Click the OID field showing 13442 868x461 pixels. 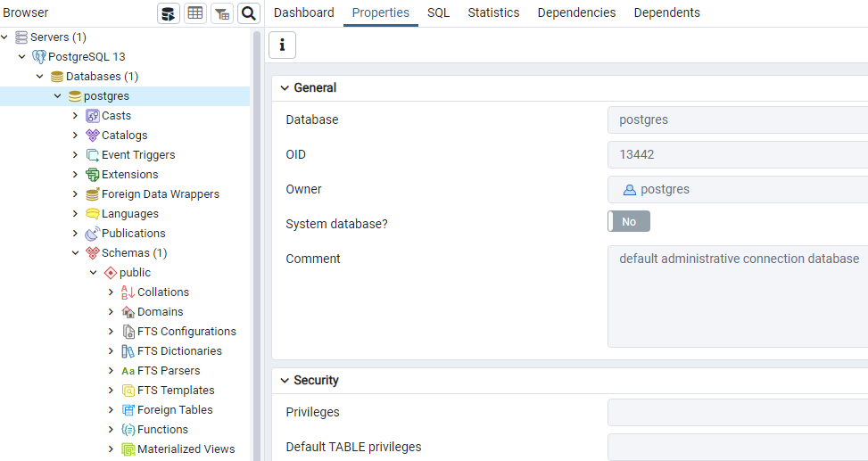738,154
